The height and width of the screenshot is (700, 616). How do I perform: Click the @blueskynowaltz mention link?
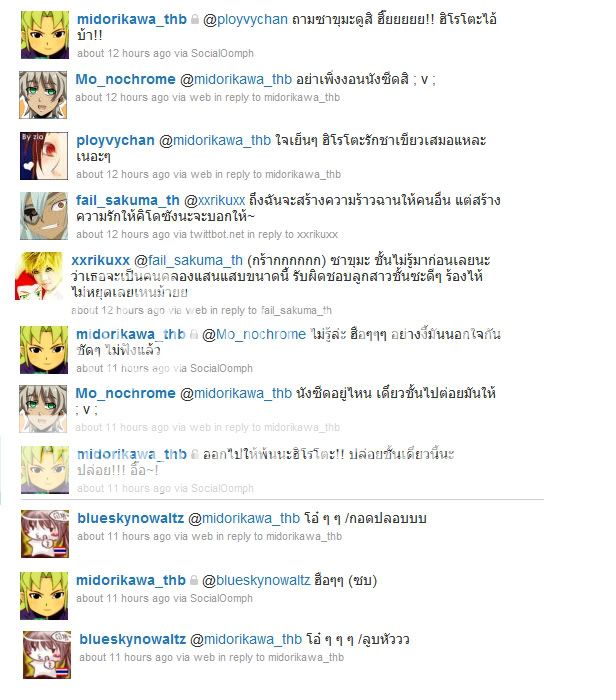[x=256, y=580]
